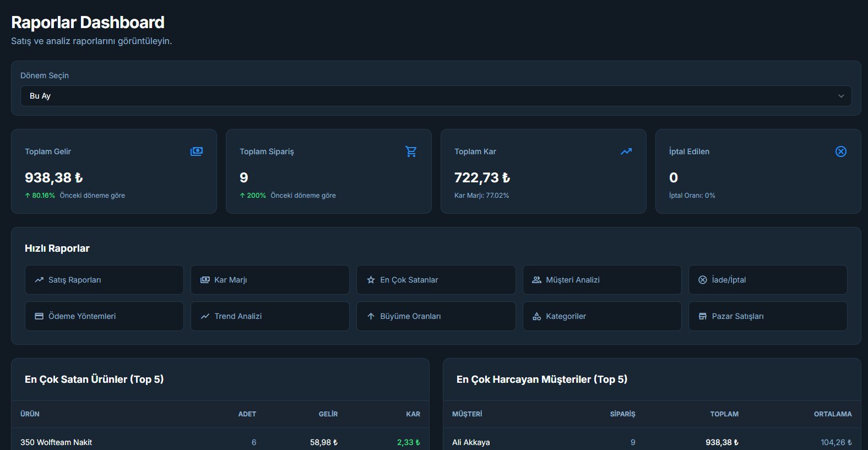Open Satış Raporları quick report
This screenshot has height=450, width=868.
tap(104, 280)
